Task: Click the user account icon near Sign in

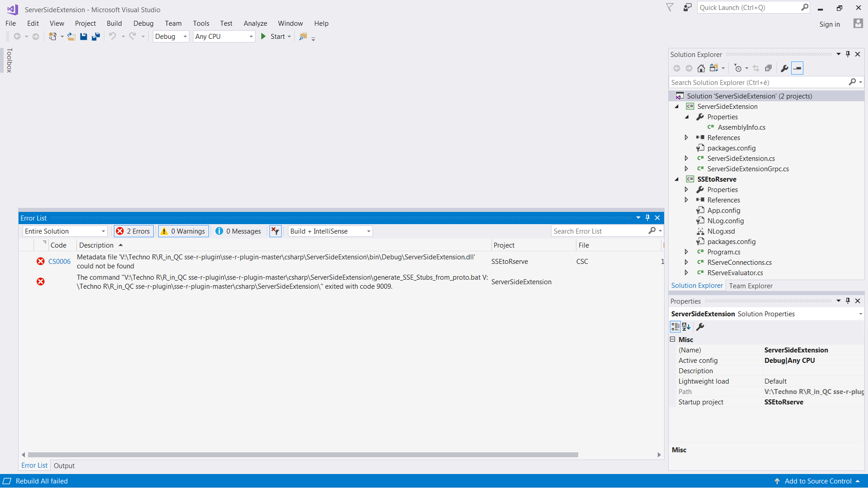Action: pyautogui.click(x=858, y=23)
